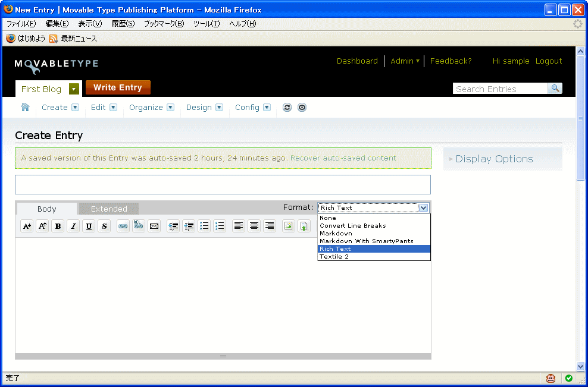Click the outdent text icon

coord(189,226)
